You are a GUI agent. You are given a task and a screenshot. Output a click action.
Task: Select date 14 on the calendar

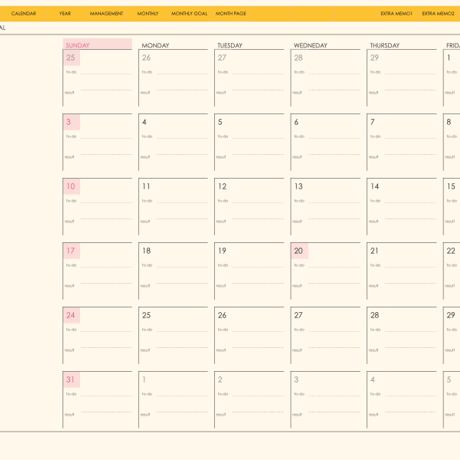(375, 186)
